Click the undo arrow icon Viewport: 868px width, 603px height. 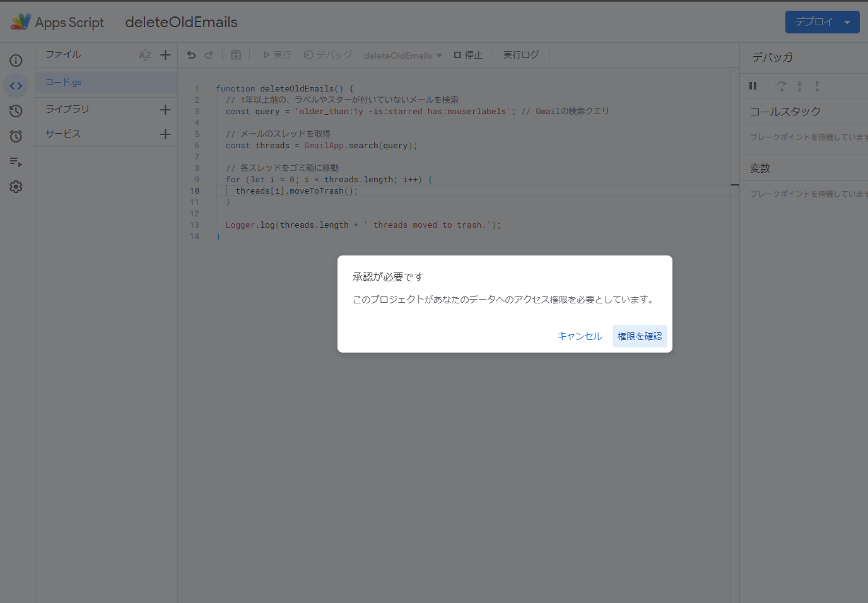(191, 55)
